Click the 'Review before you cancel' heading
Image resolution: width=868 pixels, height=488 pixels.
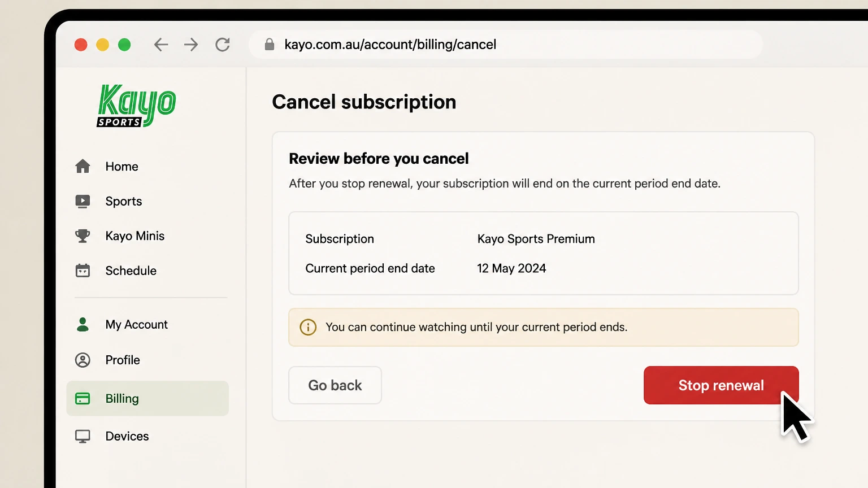tap(379, 159)
